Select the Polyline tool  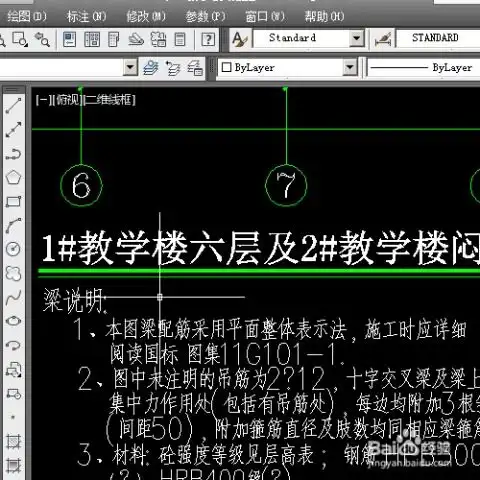click(x=14, y=154)
